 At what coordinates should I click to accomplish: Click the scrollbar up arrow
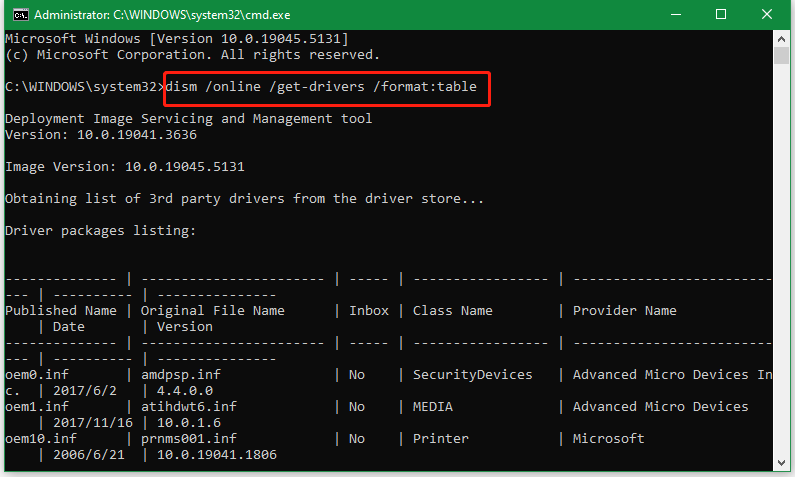coord(784,38)
